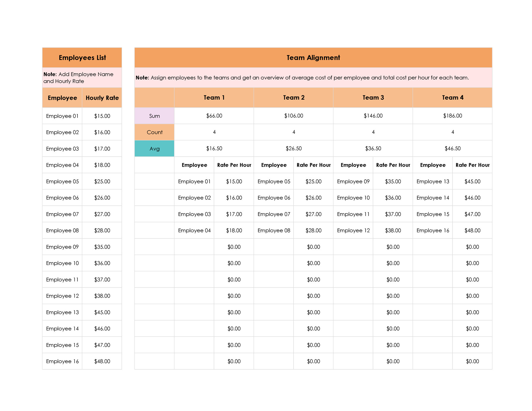
Task: Select the Team 2 header cell
Action: click(x=293, y=98)
